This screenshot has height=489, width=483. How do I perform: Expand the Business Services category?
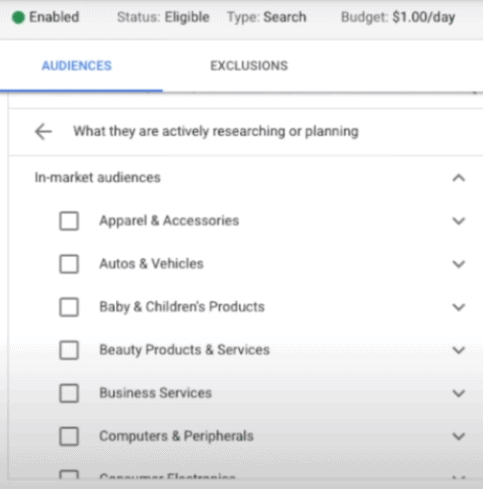point(459,393)
